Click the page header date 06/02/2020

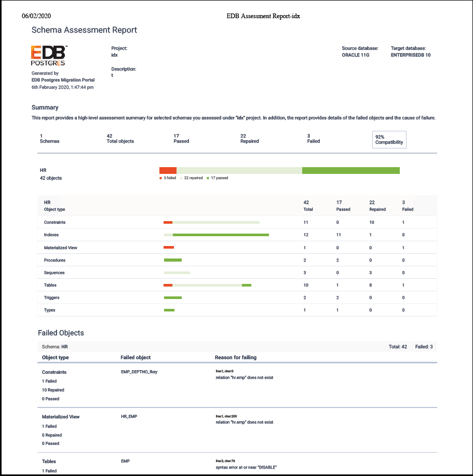click(x=36, y=16)
